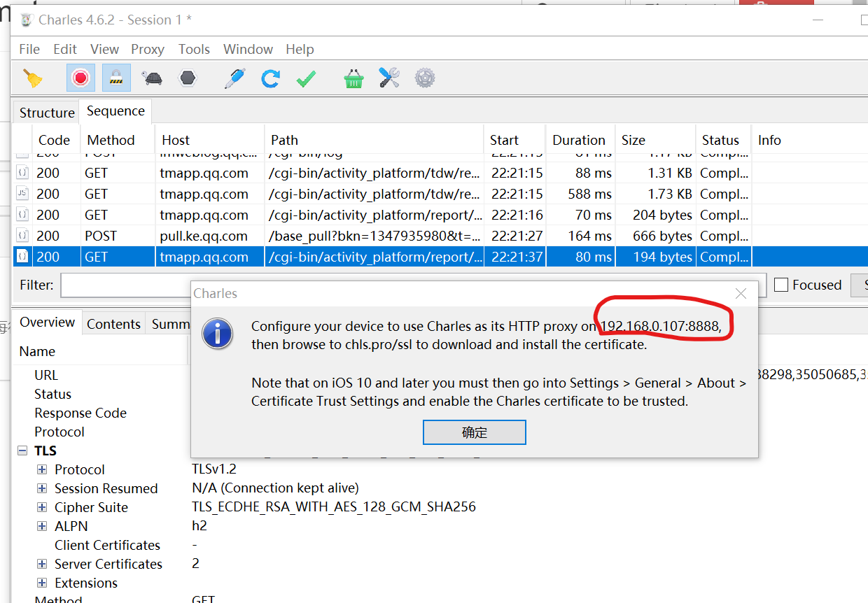Open Tools wrench and screwdriver icon
Image resolution: width=868 pixels, height=603 pixels.
pyautogui.click(x=389, y=78)
